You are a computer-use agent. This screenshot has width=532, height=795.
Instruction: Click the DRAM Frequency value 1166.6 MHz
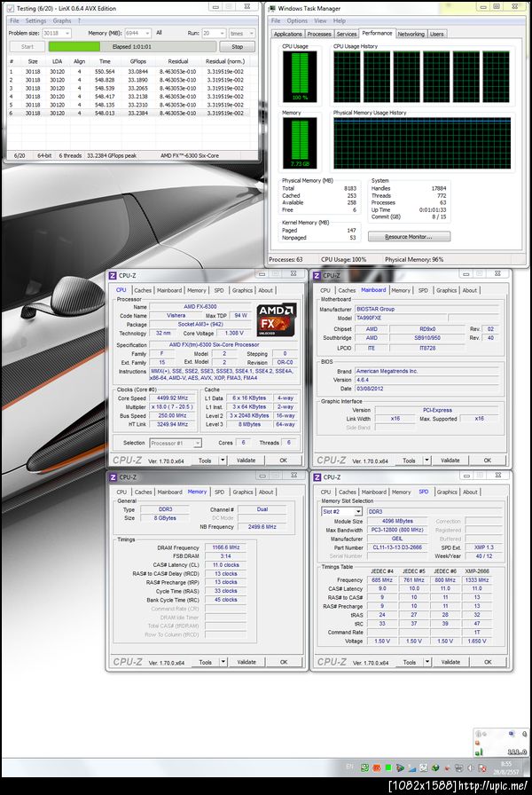pyautogui.click(x=226, y=547)
